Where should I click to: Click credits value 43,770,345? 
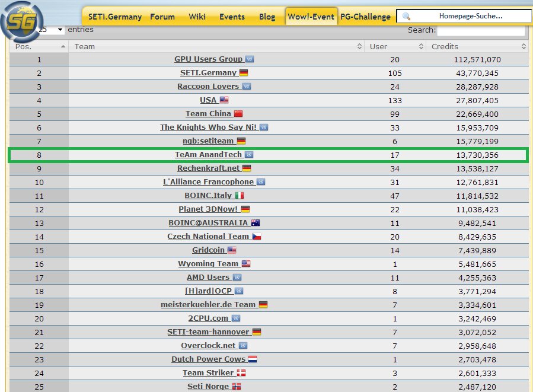[x=477, y=73]
